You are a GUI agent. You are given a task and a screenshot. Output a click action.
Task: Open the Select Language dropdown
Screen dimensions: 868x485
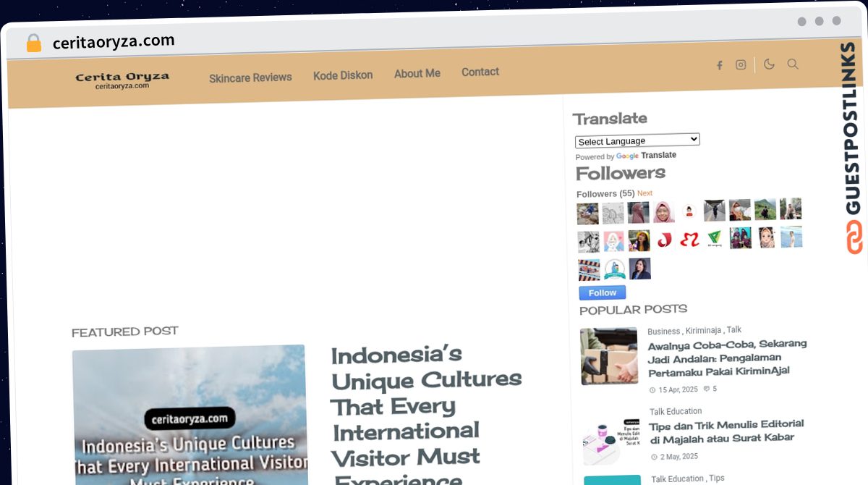[x=637, y=140]
